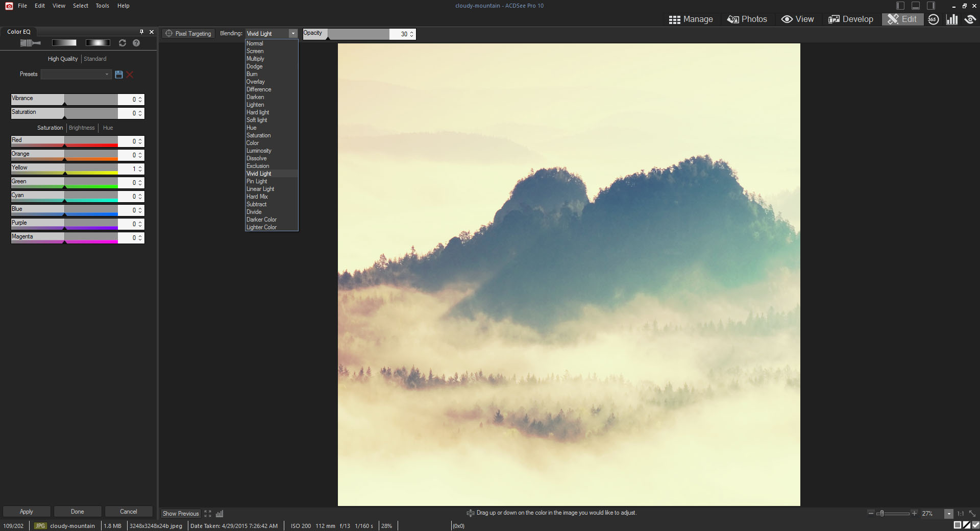980x531 pixels.
Task: Reset Color EQ settings with refresh icon
Action: (x=122, y=43)
